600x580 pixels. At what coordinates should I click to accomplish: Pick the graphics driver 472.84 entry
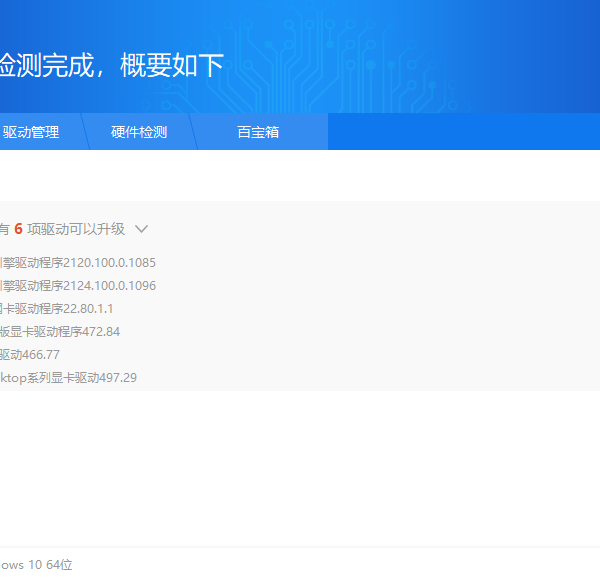tap(60, 332)
